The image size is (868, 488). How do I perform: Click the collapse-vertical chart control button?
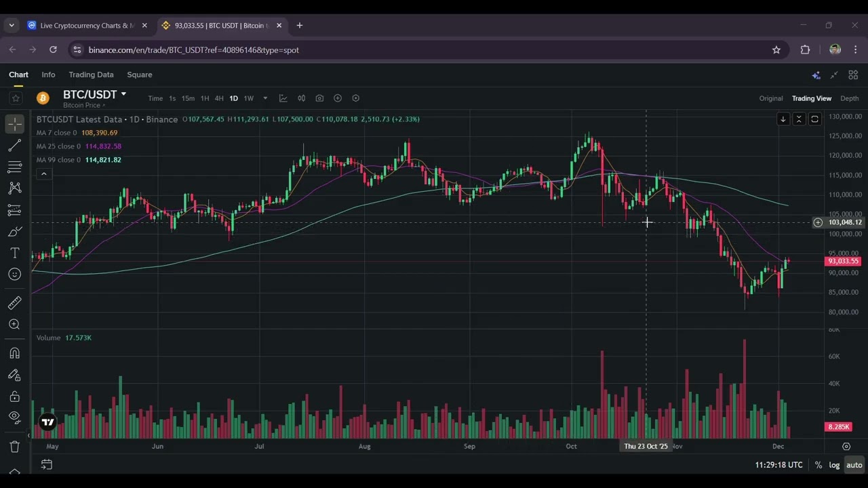coord(799,119)
